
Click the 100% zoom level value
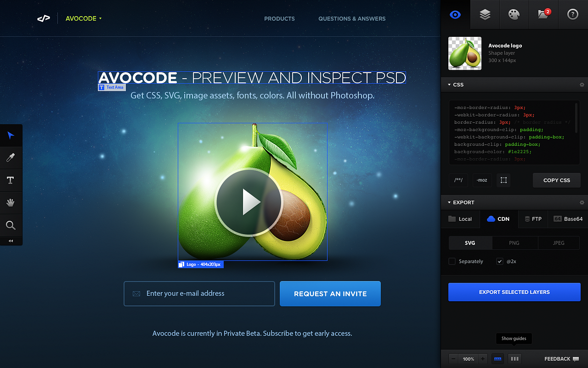pyautogui.click(x=468, y=359)
